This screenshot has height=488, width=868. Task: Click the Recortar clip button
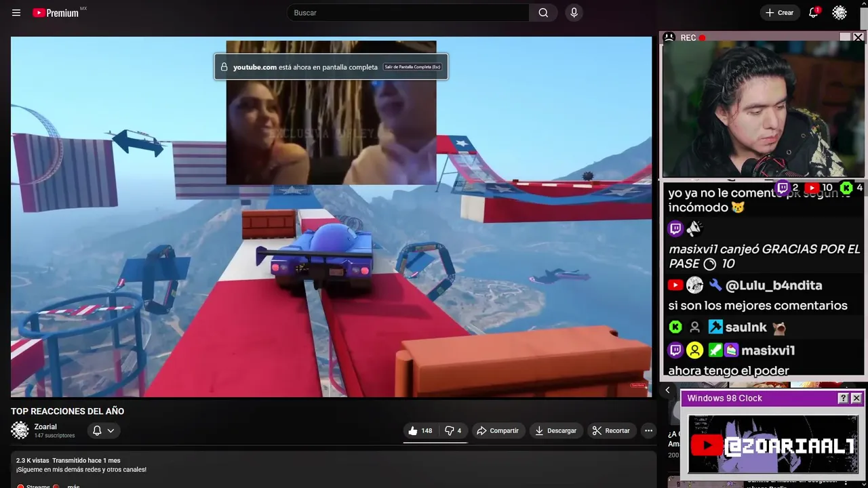pos(611,430)
